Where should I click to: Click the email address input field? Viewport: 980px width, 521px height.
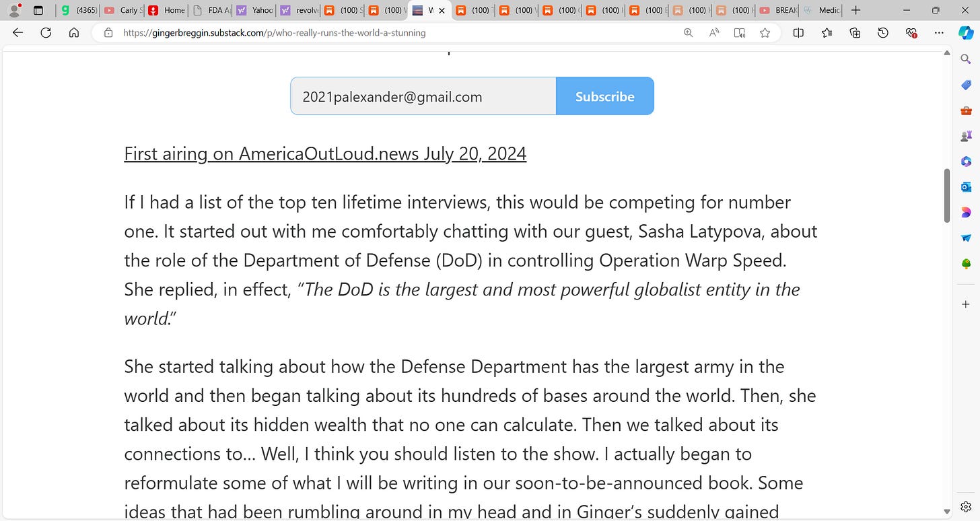pyautogui.click(x=423, y=96)
